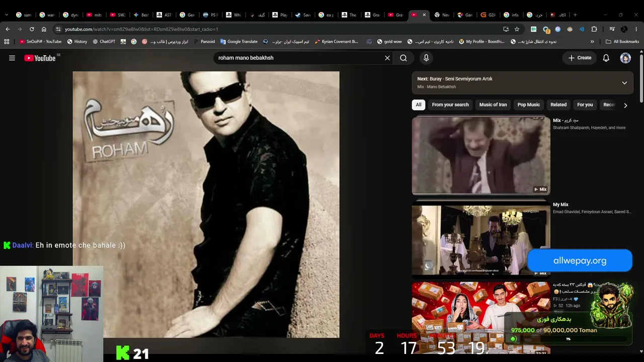Open the My Profile - Boosthi bookmark
The width and height of the screenshot is (644, 362).
pos(481,42)
